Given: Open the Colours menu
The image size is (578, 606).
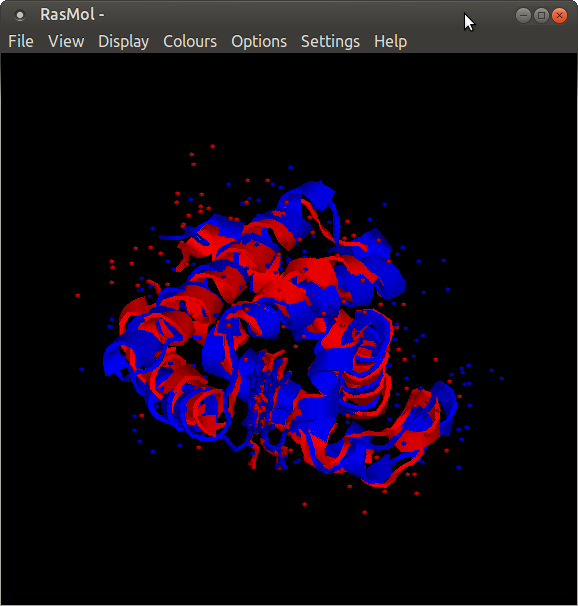Looking at the screenshot, I should pos(190,41).
